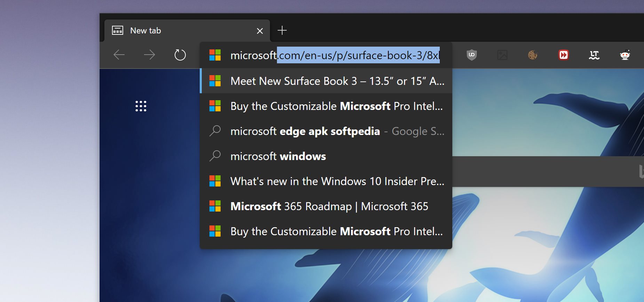Click the greyed-out image extension icon
This screenshot has width=644, height=302.
(x=502, y=55)
